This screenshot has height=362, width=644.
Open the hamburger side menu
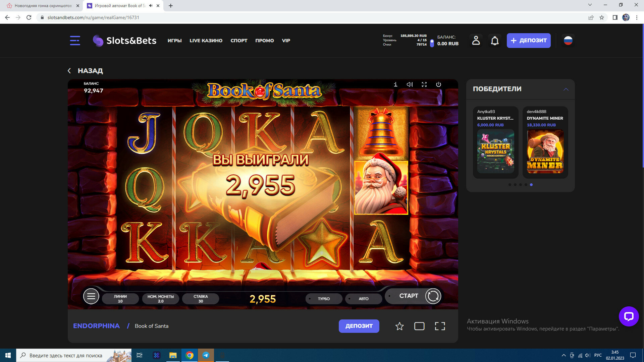tap(75, 41)
